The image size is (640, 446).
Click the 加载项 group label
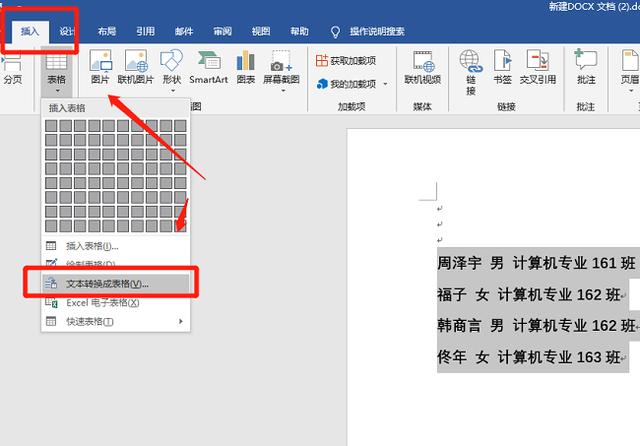point(351,107)
